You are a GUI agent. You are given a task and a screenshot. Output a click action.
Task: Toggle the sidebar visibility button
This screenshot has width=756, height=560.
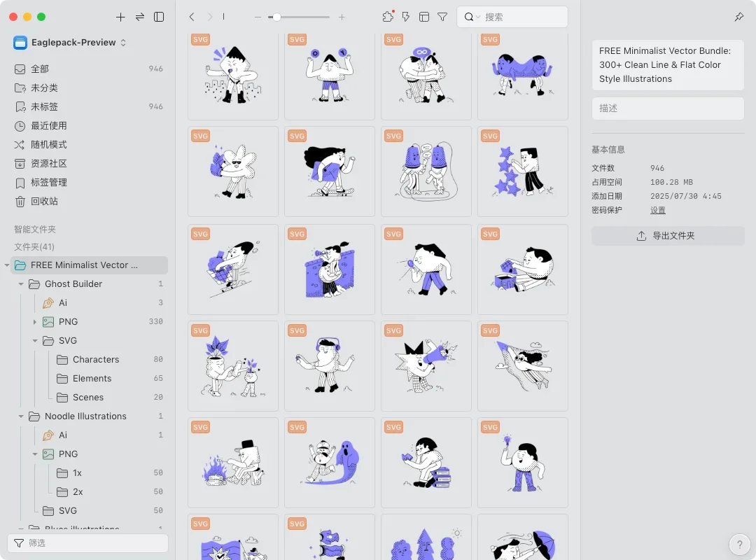[159, 17]
